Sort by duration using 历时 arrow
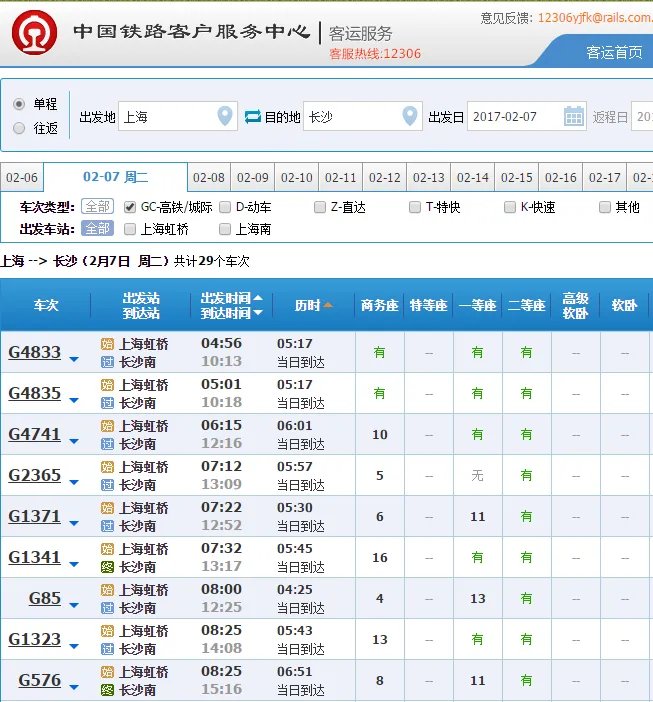 (328, 305)
